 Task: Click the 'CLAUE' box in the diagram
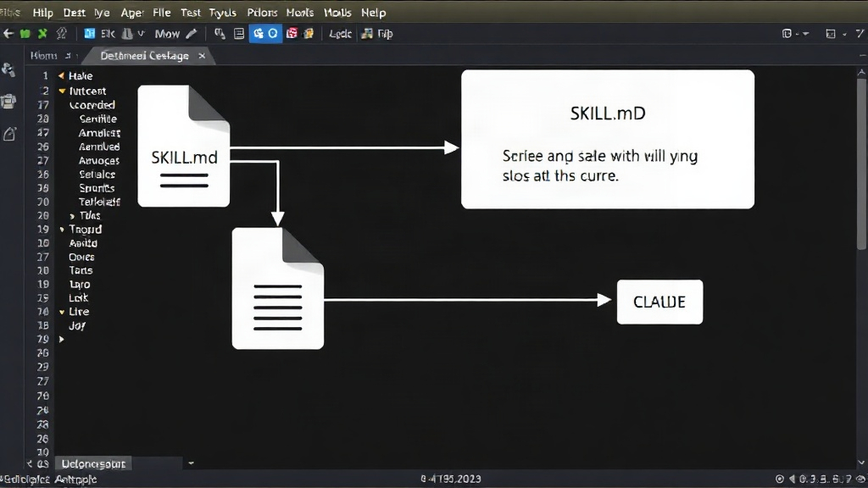[x=659, y=302]
